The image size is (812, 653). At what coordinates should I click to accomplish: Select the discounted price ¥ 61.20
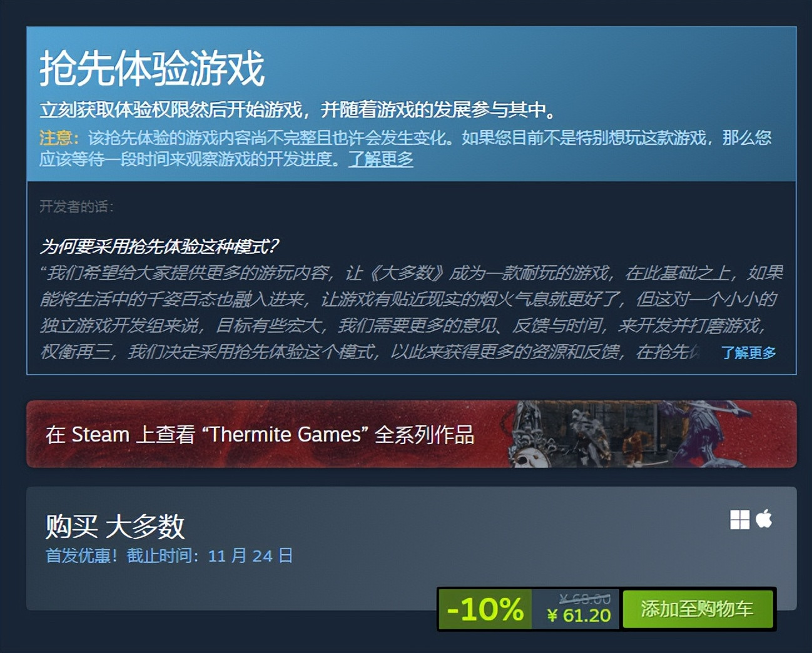tap(579, 615)
